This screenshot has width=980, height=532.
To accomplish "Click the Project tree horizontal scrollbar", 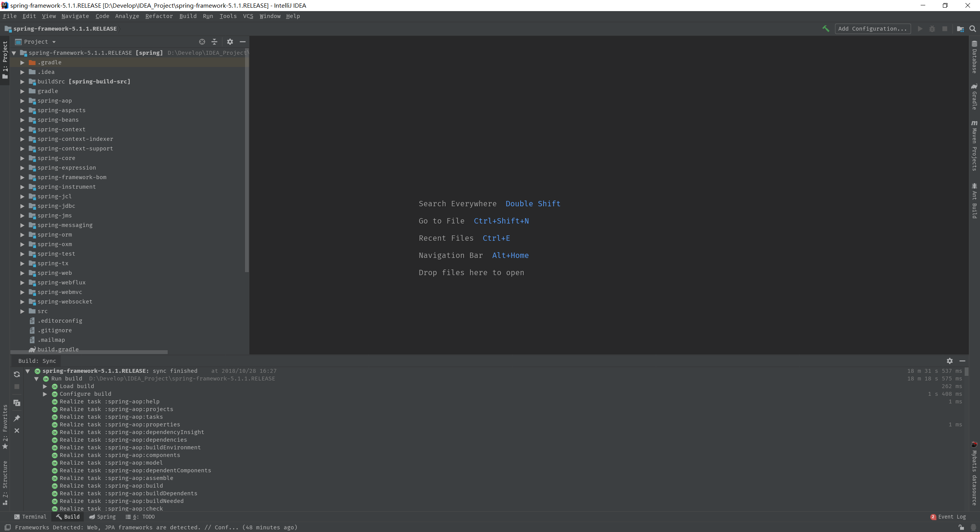I will coord(89,352).
